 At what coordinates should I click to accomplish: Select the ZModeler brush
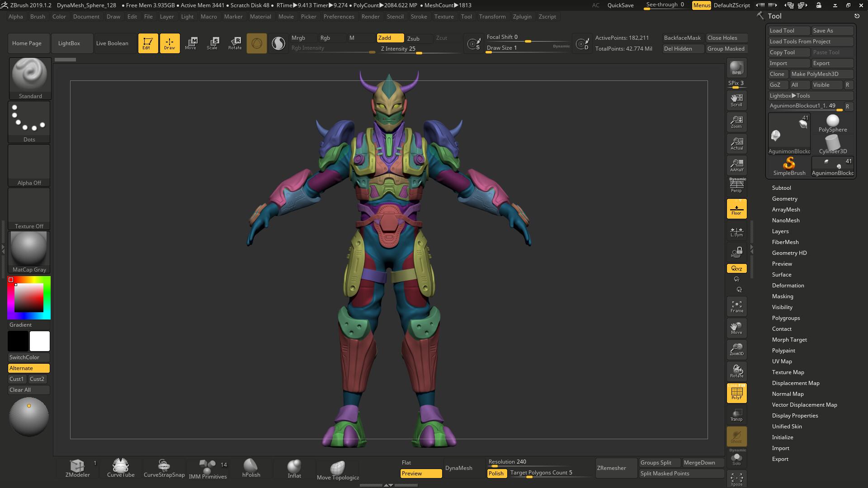(x=77, y=469)
